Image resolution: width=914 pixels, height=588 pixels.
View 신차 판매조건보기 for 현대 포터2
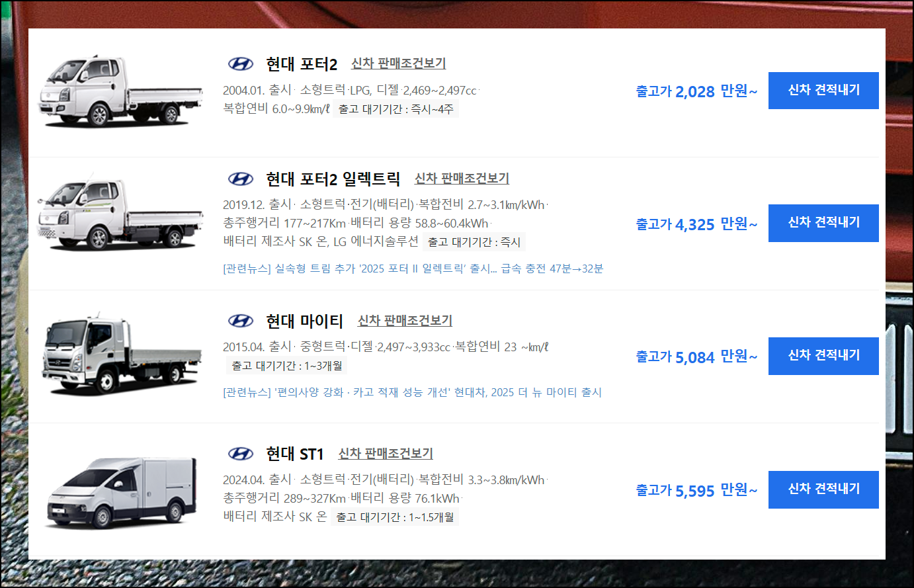398,63
